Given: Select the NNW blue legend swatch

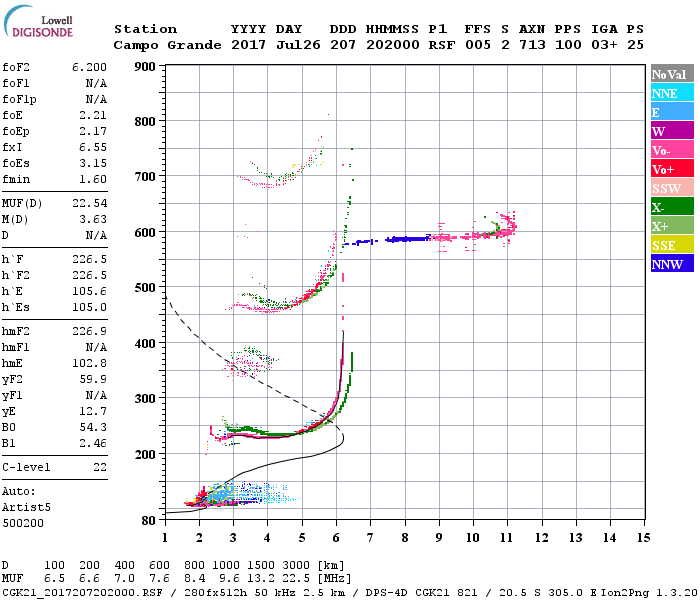Looking at the screenshot, I should 672,264.
